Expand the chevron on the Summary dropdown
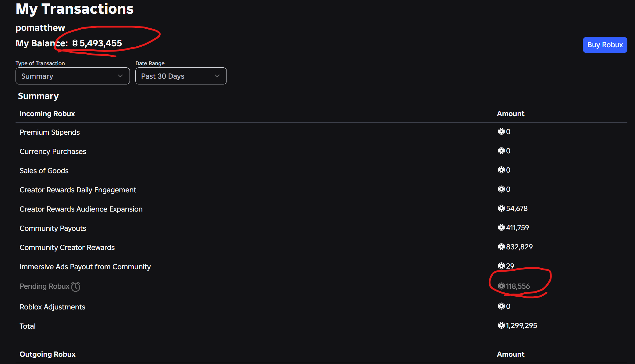 [x=120, y=76]
